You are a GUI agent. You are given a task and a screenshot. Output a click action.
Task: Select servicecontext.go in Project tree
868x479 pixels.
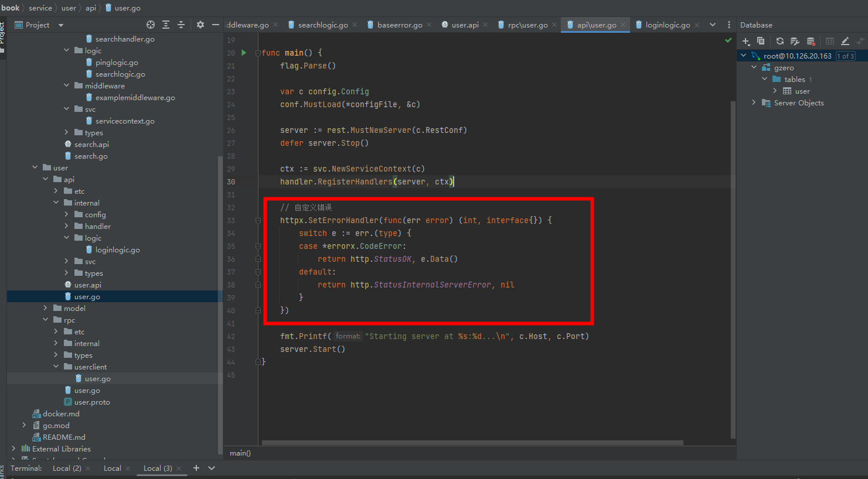pyautogui.click(x=125, y=121)
